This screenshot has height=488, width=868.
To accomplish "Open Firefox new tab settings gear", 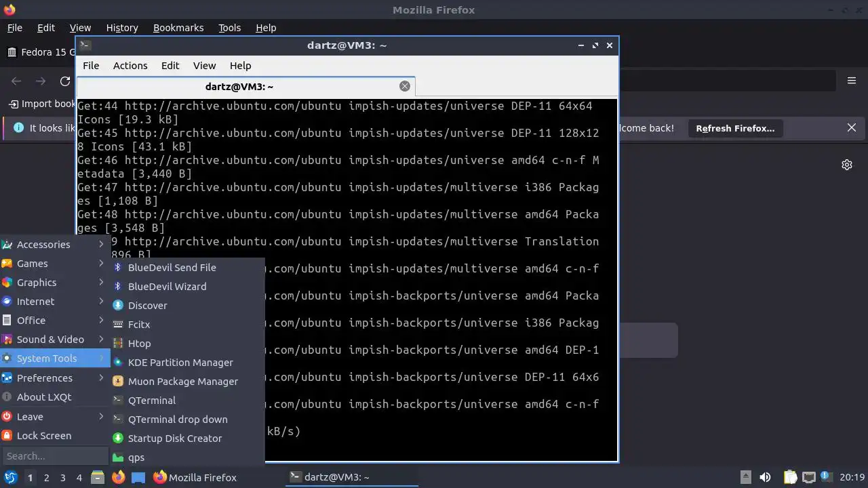I will coord(847,165).
